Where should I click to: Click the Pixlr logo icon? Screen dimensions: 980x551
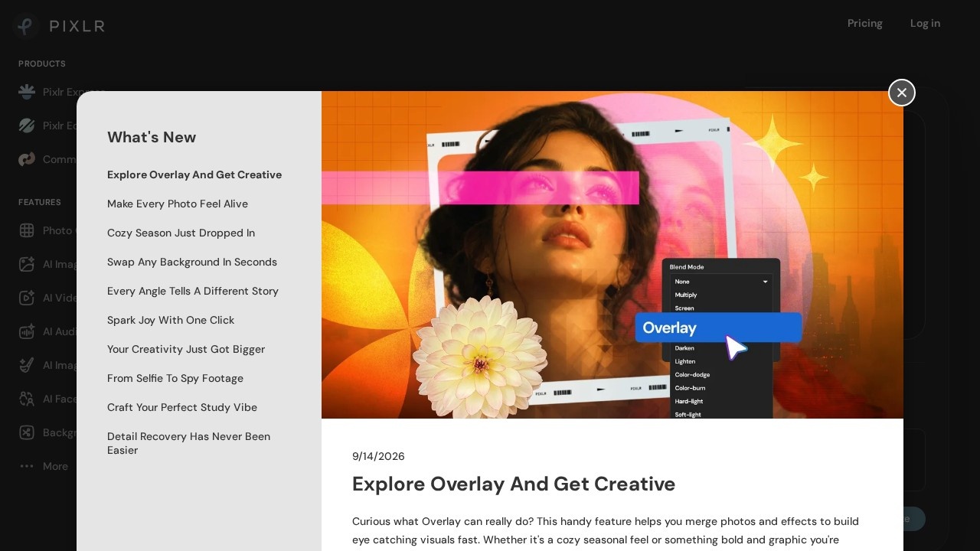point(26,26)
